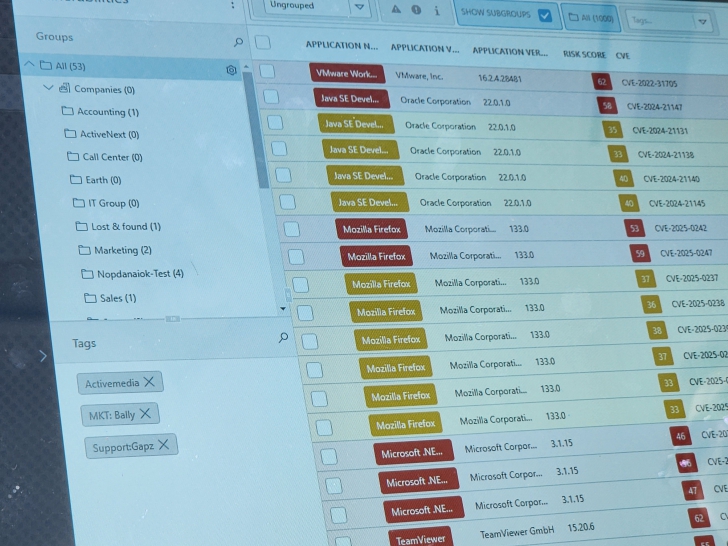Click risk score 36 badge for CVE-2025-0238
The width and height of the screenshot is (728, 546).
point(651,305)
